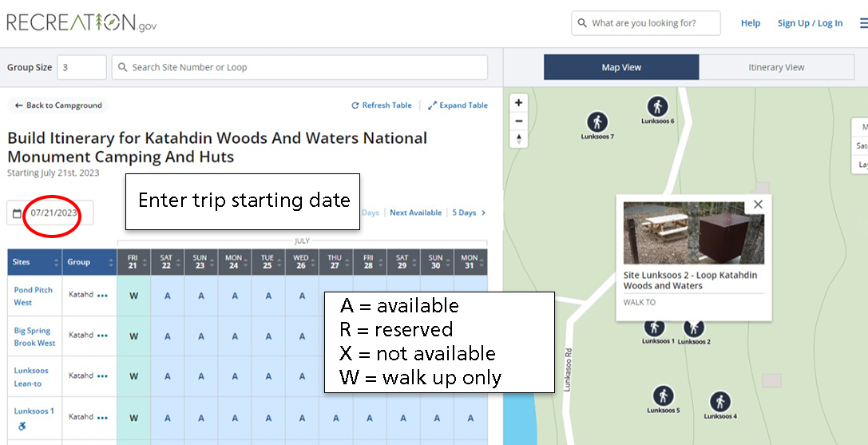868x445 pixels.
Task: Close the Lunksoos 2 site popup
Action: [x=758, y=205]
